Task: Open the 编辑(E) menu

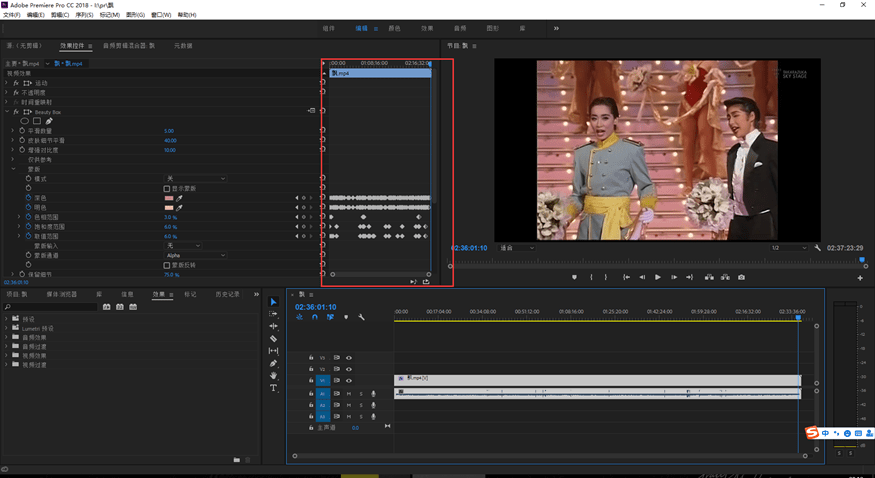Action: [35, 15]
